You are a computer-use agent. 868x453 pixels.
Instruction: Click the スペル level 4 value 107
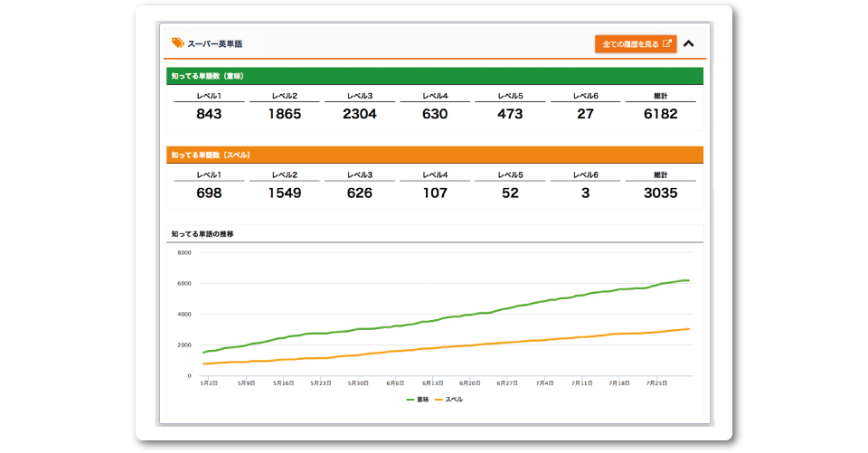pyautogui.click(x=435, y=193)
